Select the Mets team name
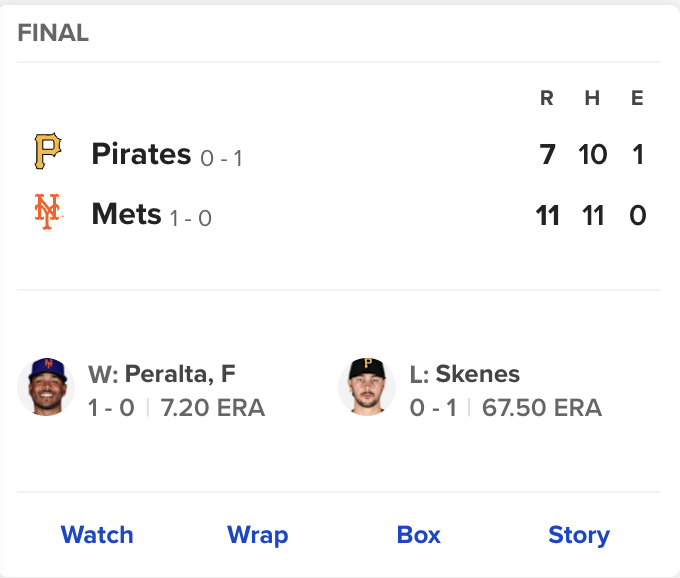The image size is (680, 578). (x=126, y=214)
